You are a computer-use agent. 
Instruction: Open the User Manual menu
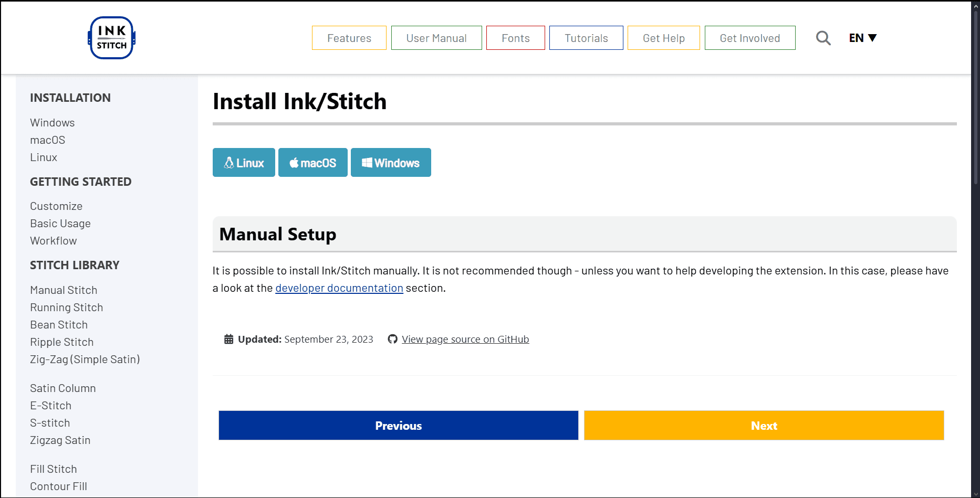point(436,38)
